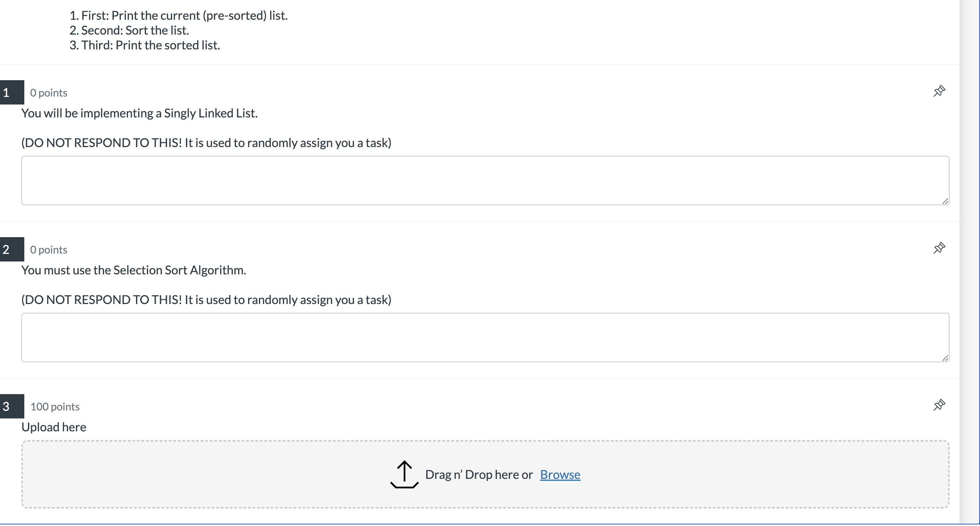Click resize handle of Selection Sort textbox
Image resolution: width=980 pixels, height=526 pixels.
945,358
